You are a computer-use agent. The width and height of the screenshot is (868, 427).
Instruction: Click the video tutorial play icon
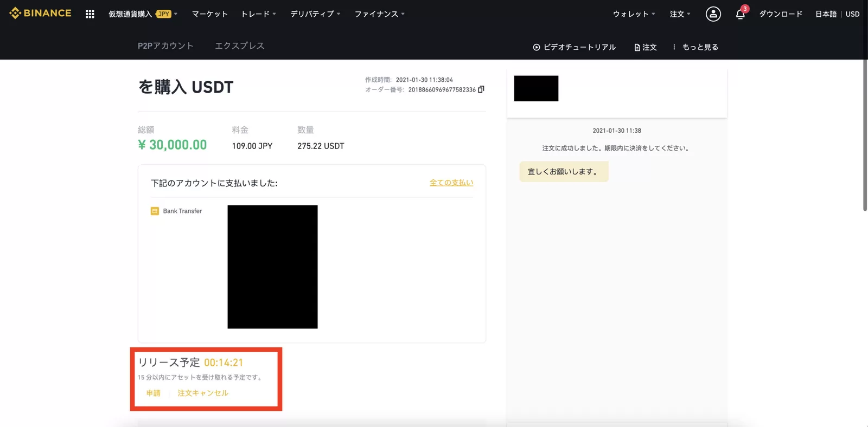(537, 47)
